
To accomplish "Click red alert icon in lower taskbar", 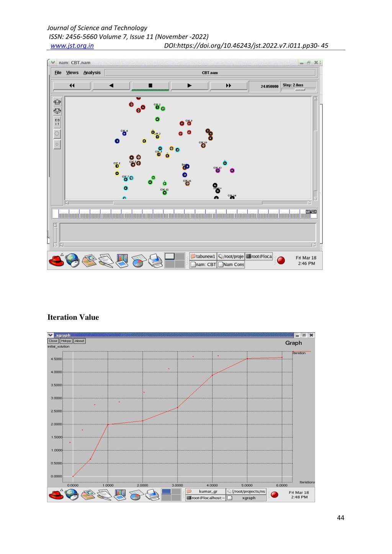I will 274,495.
